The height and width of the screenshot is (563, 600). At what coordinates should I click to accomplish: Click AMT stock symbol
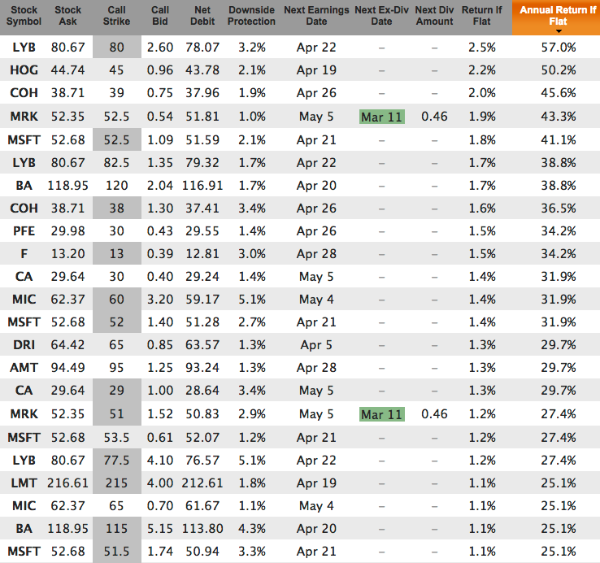pyautogui.click(x=24, y=368)
